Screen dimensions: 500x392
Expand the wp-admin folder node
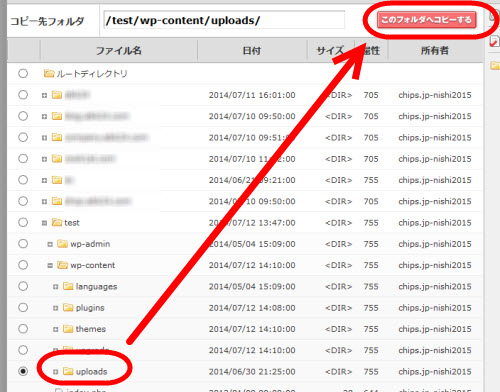(x=50, y=244)
